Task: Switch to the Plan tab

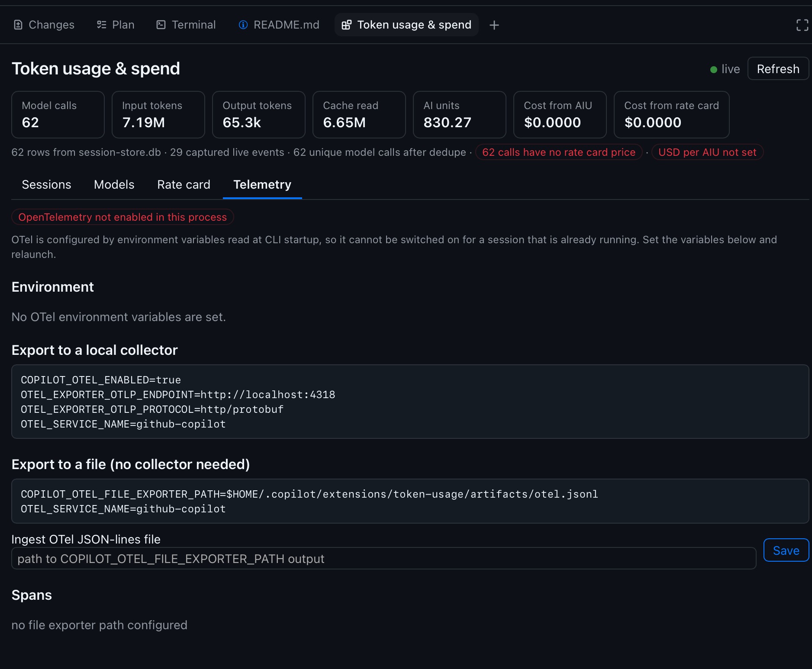Action: 116,25
